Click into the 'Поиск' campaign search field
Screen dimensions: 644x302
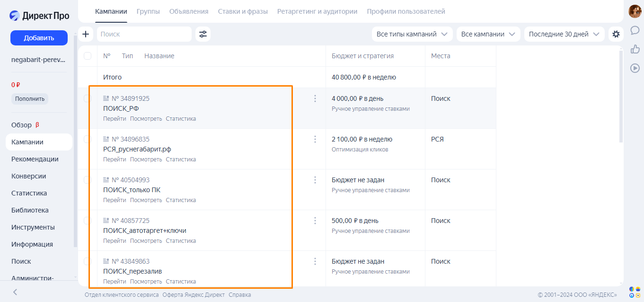coord(144,34)
